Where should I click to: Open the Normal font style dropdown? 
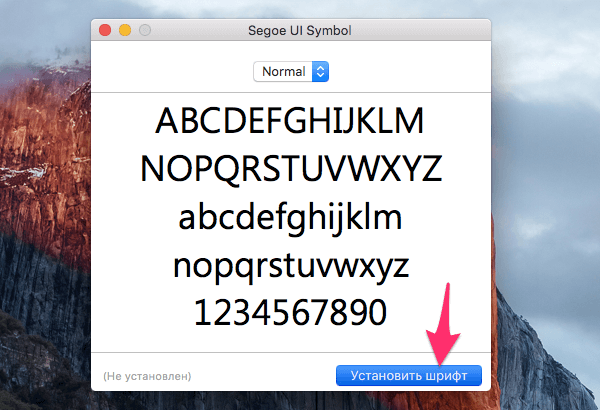pos(291,72)
